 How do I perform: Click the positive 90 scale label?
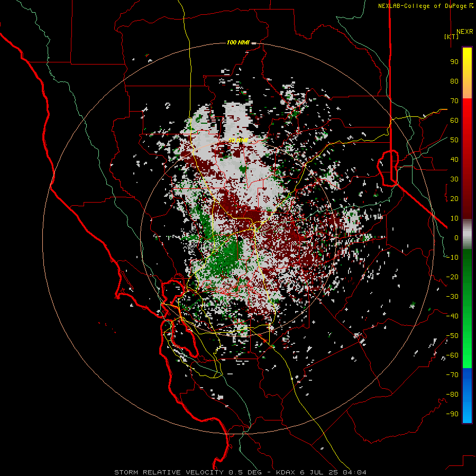454,62
